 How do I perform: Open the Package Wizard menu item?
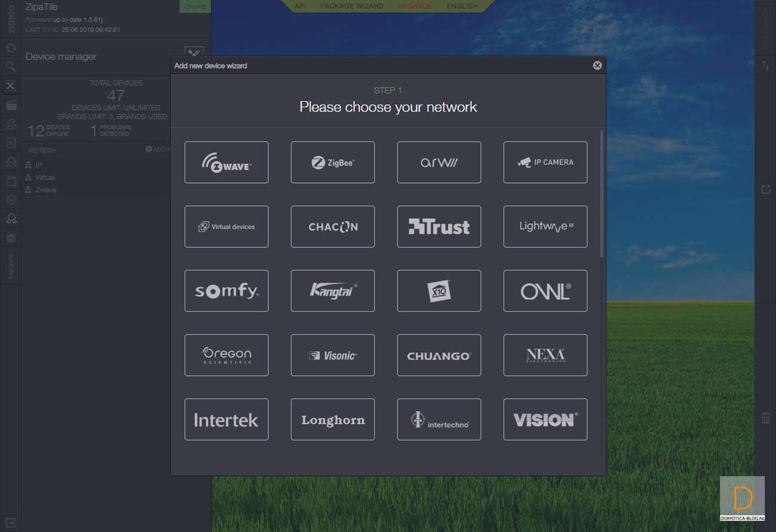coord(352,6)
